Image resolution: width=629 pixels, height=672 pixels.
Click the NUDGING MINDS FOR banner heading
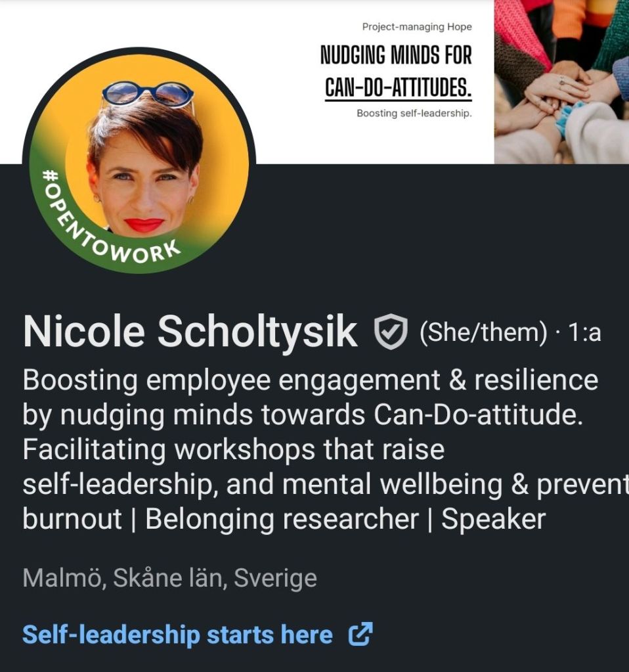tap(396, 55)
